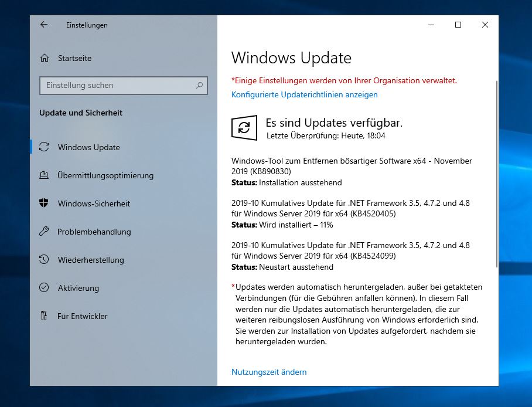Close the Einstellungen window
Viewport: 532px width, 407px height.
point(485,25)
